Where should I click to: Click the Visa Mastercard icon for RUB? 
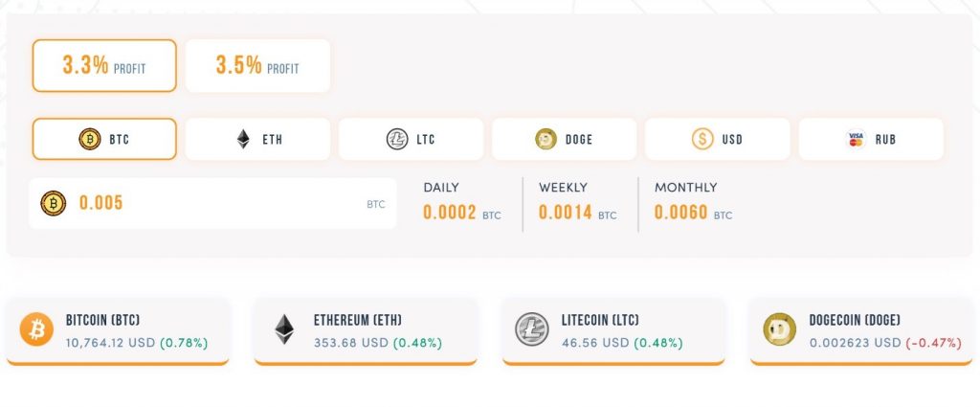click(856, 139)
